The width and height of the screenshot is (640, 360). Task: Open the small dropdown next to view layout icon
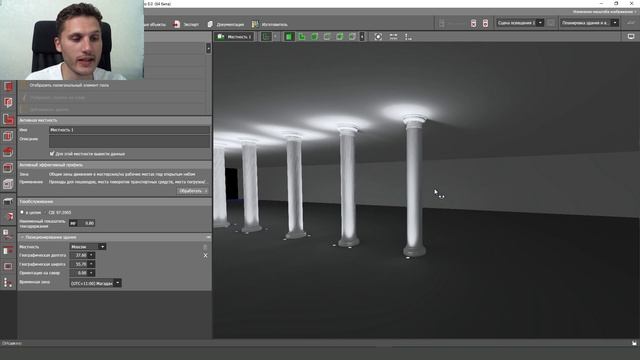275,37
